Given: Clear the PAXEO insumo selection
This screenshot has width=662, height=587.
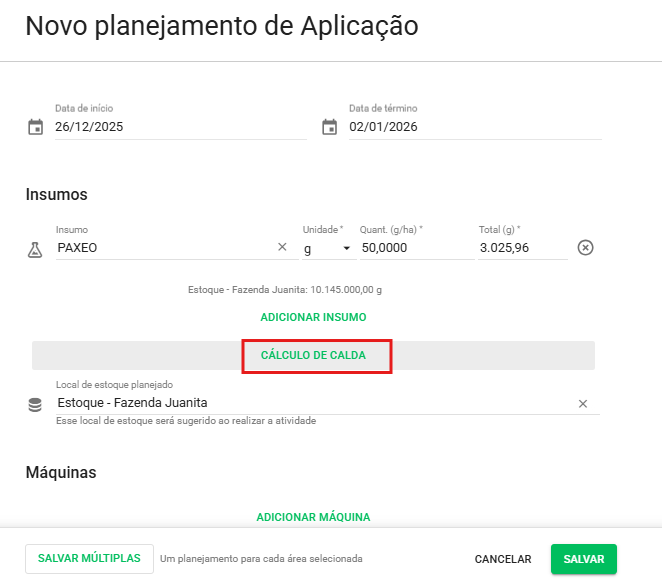Looking at the screenshot, I should point(282,247).
